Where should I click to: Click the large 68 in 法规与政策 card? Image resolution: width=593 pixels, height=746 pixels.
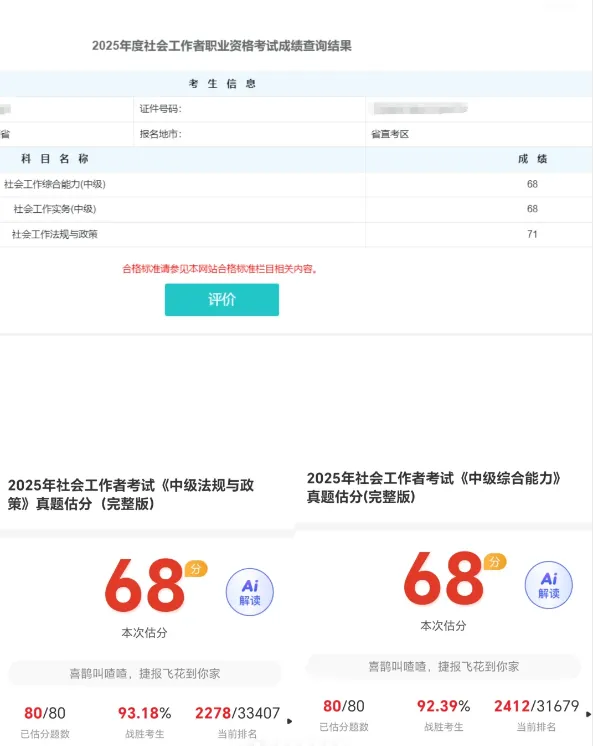145,586
